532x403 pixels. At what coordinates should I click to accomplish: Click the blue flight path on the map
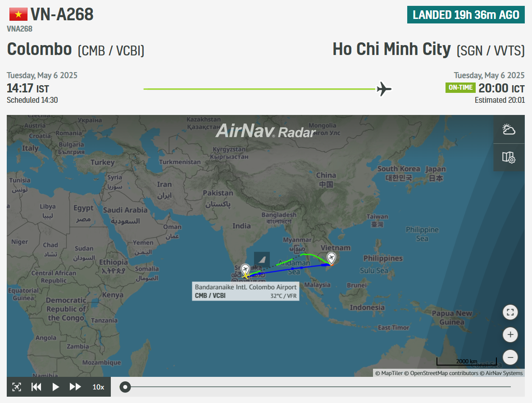point(288,269)
